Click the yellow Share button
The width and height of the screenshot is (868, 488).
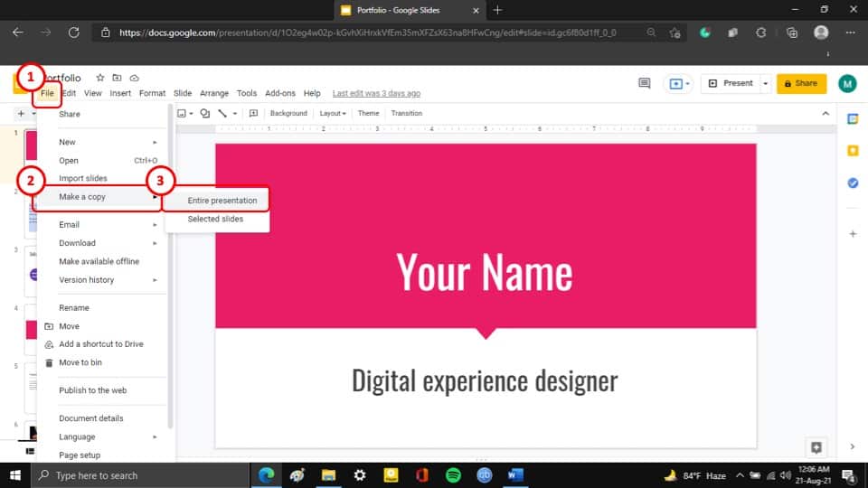pyautogui.click(x=801, y=83)
